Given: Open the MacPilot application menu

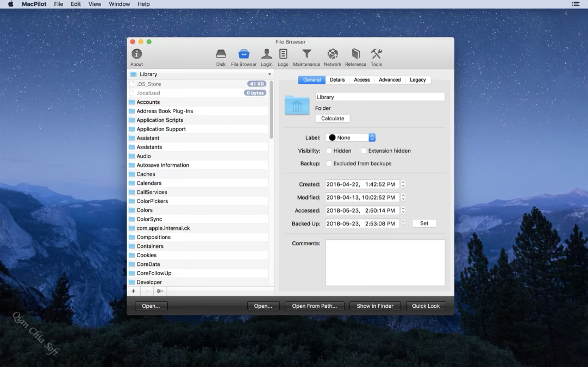Looking at the screenshot, I should [34, 4].
